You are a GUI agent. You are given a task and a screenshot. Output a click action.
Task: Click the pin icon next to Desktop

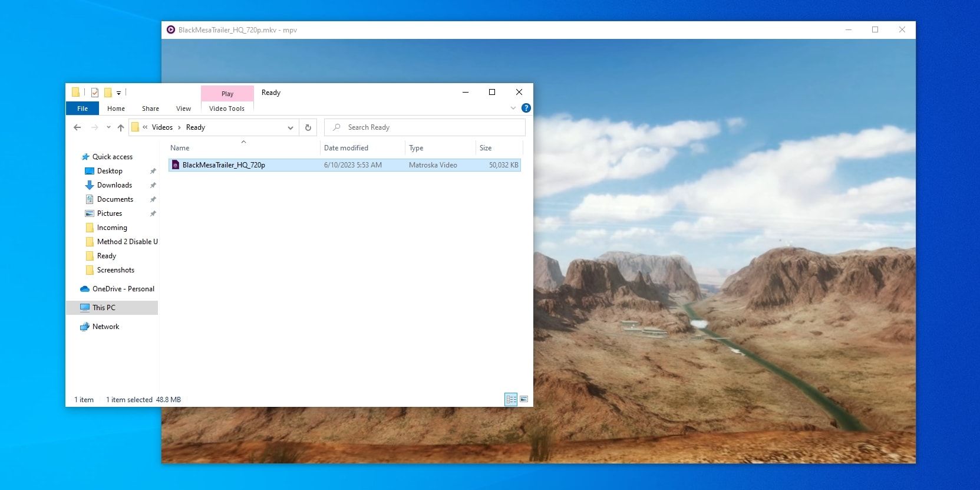click(x=153, y=171)
